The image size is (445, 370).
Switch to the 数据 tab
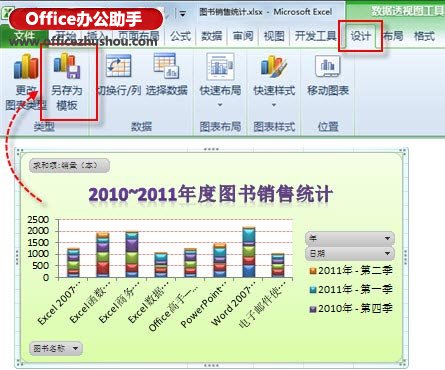211,36
